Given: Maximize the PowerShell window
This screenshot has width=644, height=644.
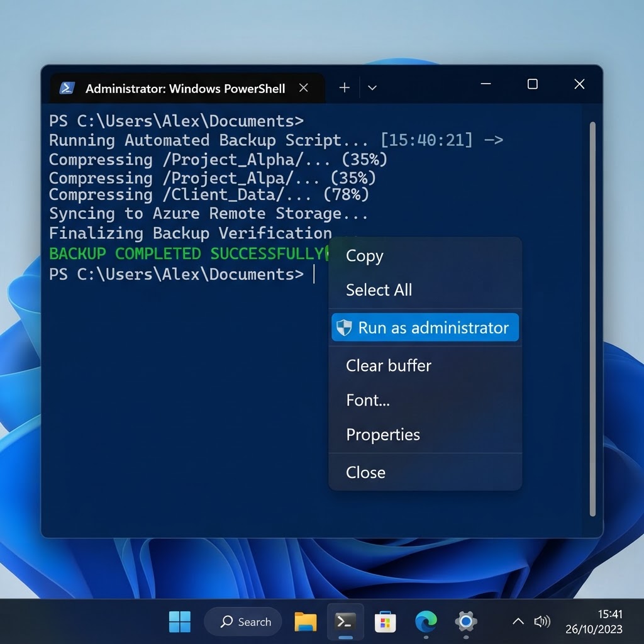Looking at the screenshot, I should click(x=533, y=84).
